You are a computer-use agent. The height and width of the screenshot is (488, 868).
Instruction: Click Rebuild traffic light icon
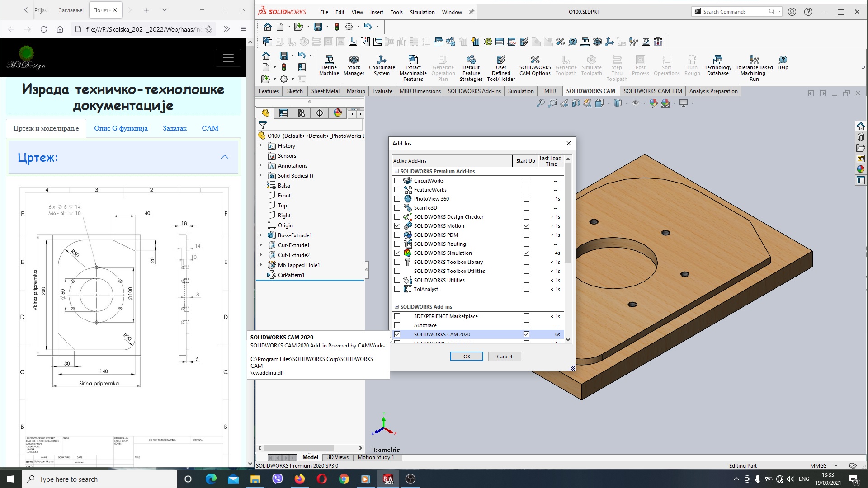336,26
